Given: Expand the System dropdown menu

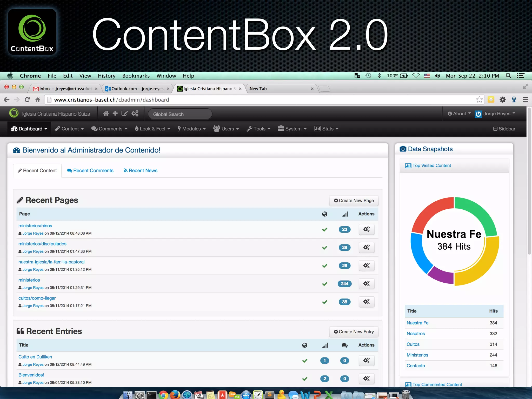Looking at the screenshot, I should click(x=292, y=129).
